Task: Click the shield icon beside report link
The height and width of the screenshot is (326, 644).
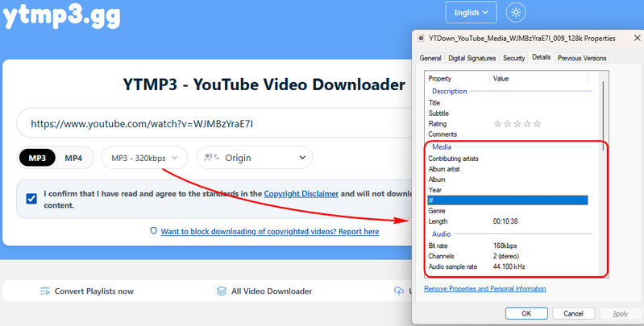Action: (x=154, y=231)
